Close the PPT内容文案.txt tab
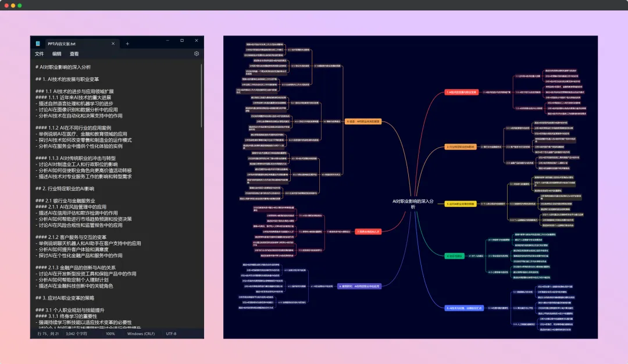This screenshot has height=364, width=628. tap(113, 44)
